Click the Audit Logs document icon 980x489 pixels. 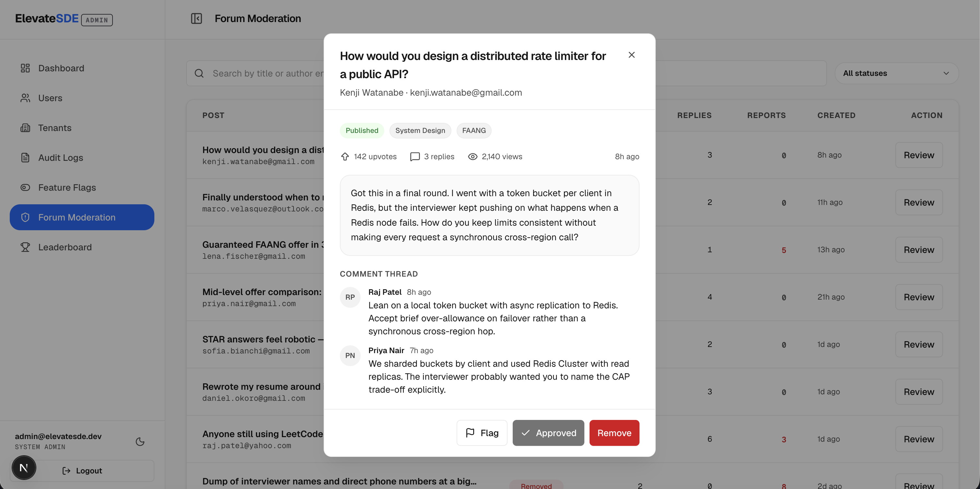25,158
